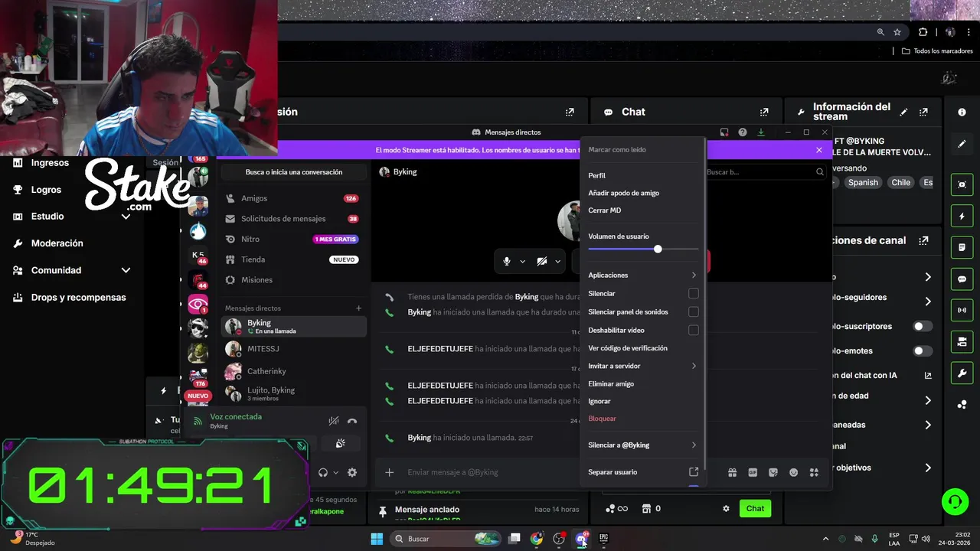Check the Silenciar checkbox
Viewport: 980px width, 551px height.
694,293
